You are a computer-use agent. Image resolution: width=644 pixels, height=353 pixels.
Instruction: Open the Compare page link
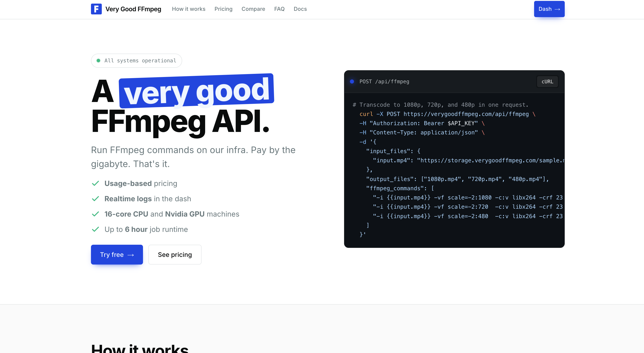(x=253, y=9)
